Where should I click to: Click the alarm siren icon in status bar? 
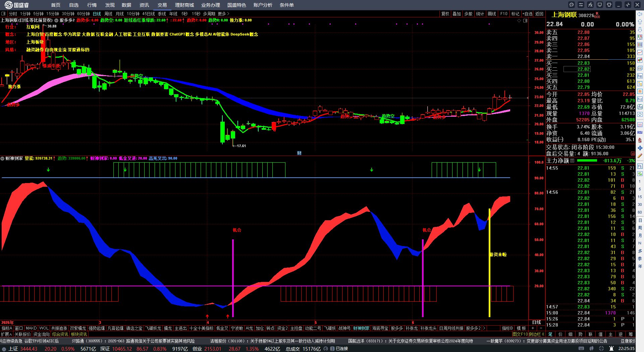coord(612,349)
